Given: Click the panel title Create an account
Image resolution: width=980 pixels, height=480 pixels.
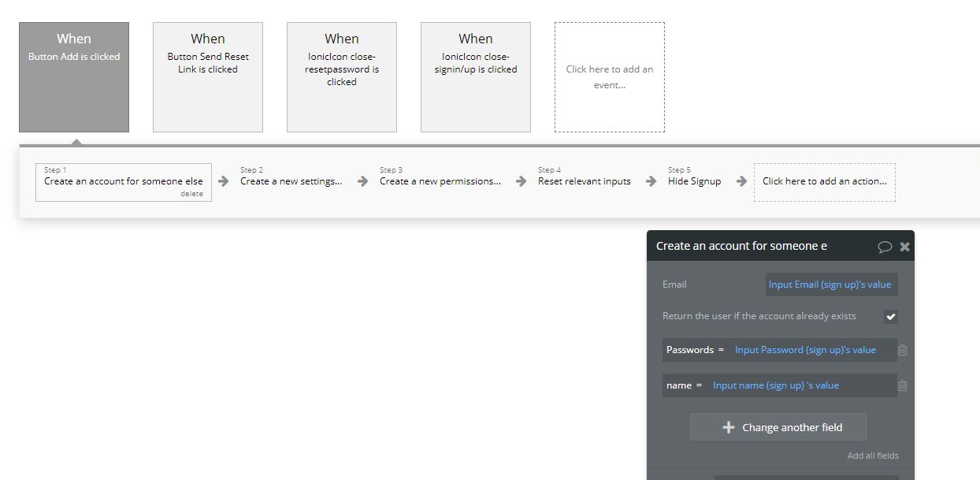Looking at the screenshot, I should click(x=741, y=246).
